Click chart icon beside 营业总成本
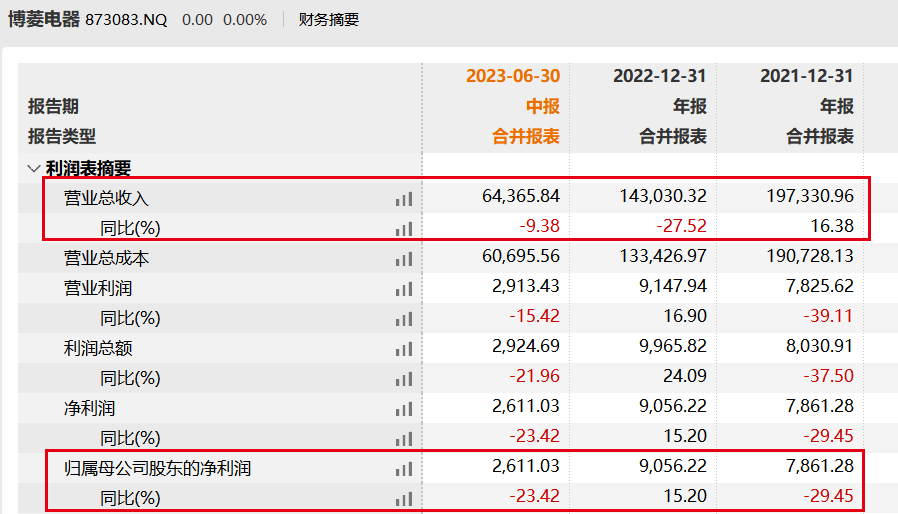The height and width of the screenshot is (514, 898). coord(403,259)
